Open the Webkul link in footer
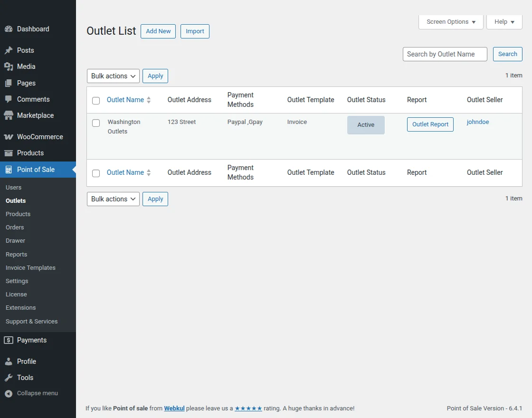Screen dimensions: 532x418 (x=174, y=408)
